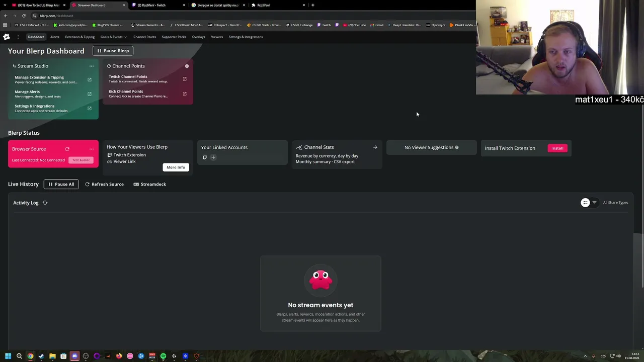The width and height of the screenshot is (644, 362).
Task: Open Firefox from the taskbar
Action: click(x=119, y=356)
